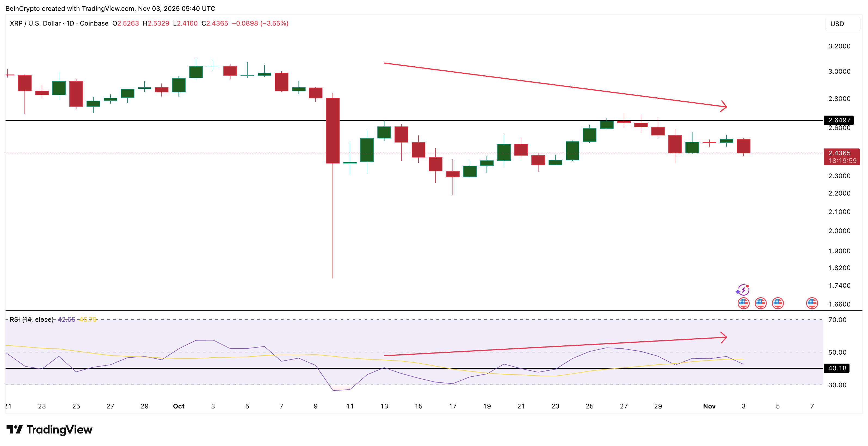868x446 pixels.
Task: Click the third US flag event icon
Action: 778,303
